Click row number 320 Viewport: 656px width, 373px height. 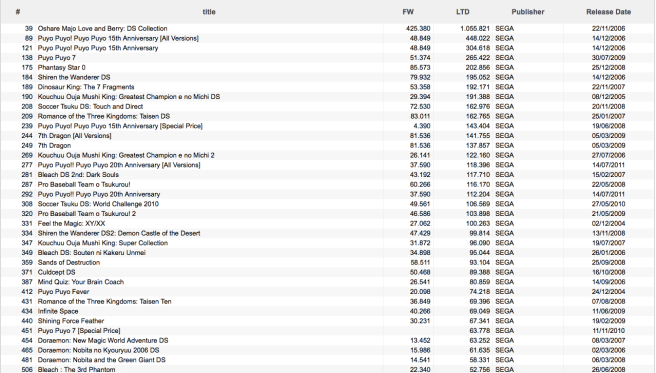(x=27, y=214)
